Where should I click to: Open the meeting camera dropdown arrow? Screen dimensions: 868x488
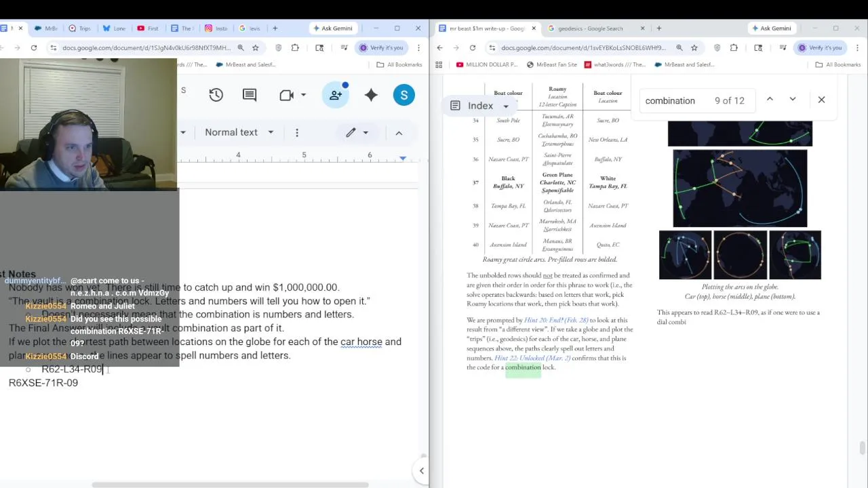coord(303,96)
